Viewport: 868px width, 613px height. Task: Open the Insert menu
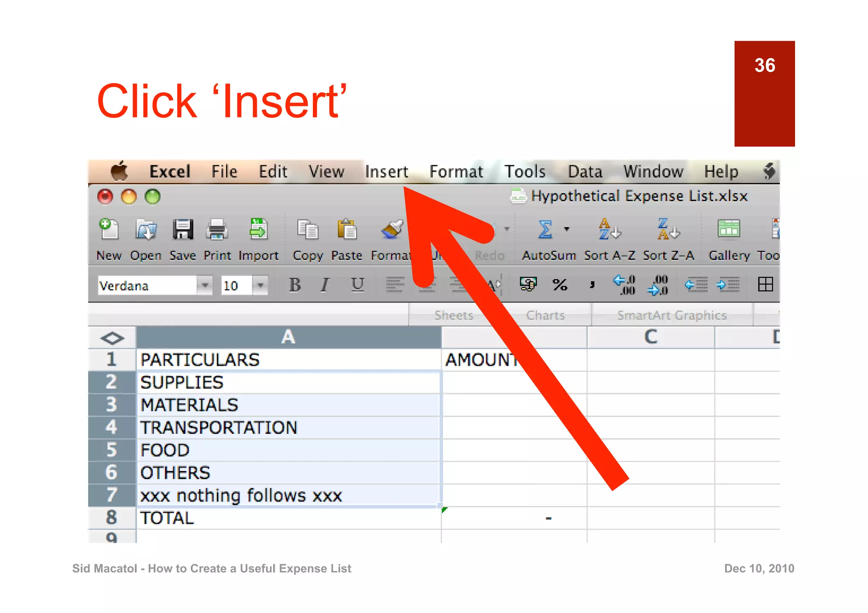pyautogui.click(x=387, y=172)
